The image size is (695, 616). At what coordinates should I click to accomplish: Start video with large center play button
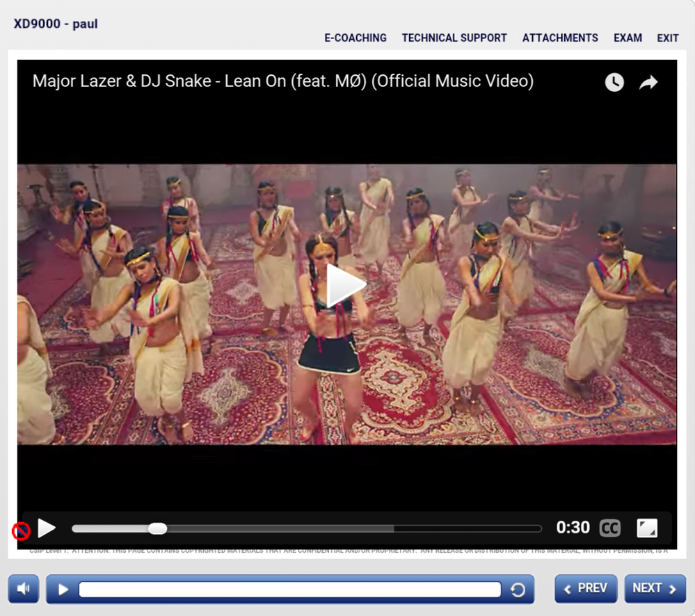click(346, 286)
